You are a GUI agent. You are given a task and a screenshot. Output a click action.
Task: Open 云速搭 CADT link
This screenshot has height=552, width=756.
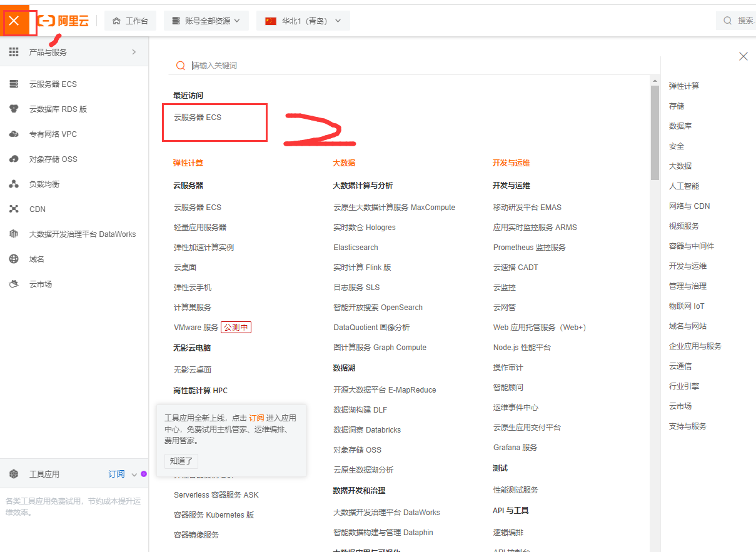pyautogui.click(x=515, y=267)
